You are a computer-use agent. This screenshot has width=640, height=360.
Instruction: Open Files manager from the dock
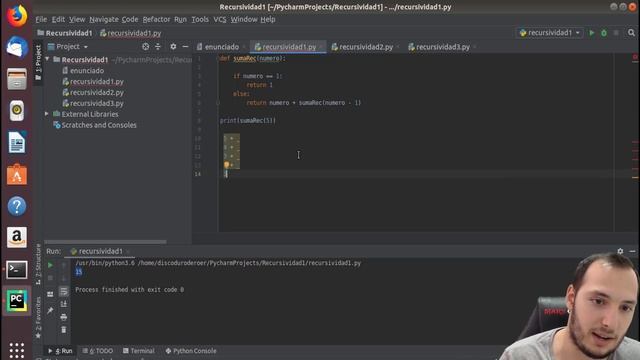click(x=17, y=79)
